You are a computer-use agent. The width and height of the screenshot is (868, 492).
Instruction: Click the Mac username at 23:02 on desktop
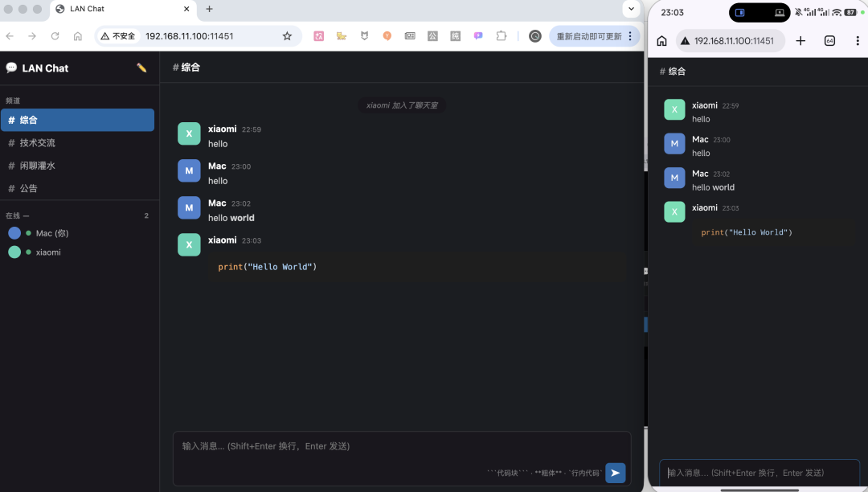click(x=217, y=203)
